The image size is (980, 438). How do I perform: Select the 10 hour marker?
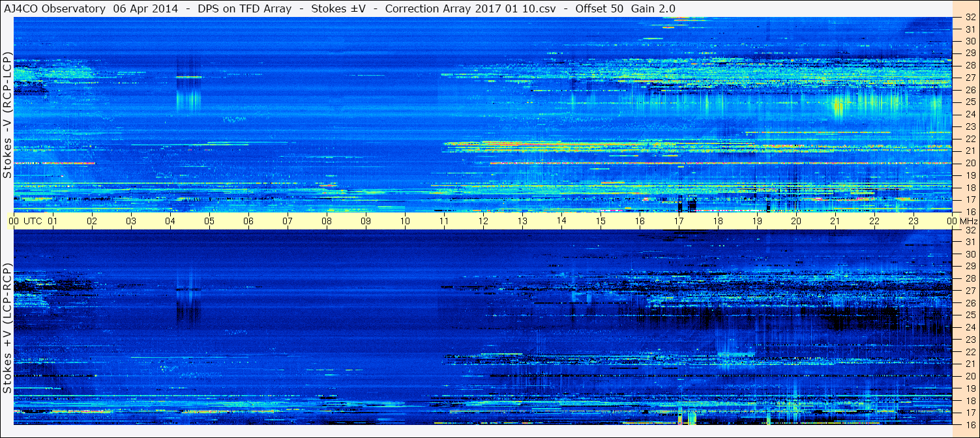click(x=405, y=221)
